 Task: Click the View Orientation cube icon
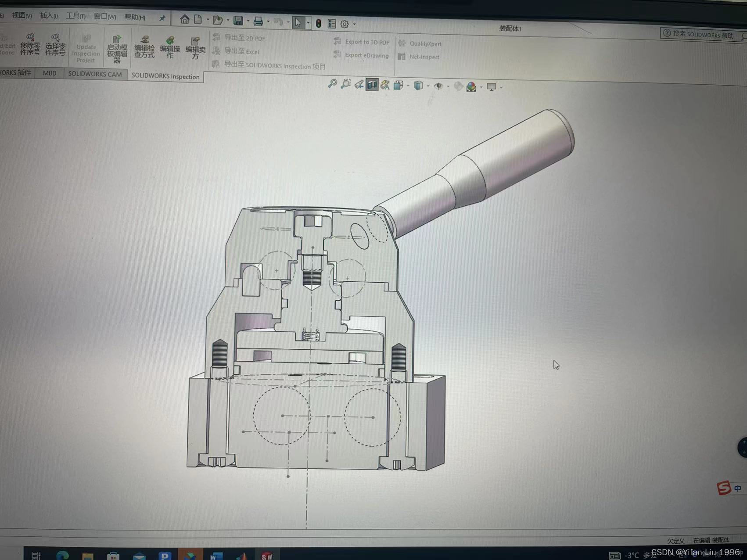pyautogui.click(x=398, y=86)
